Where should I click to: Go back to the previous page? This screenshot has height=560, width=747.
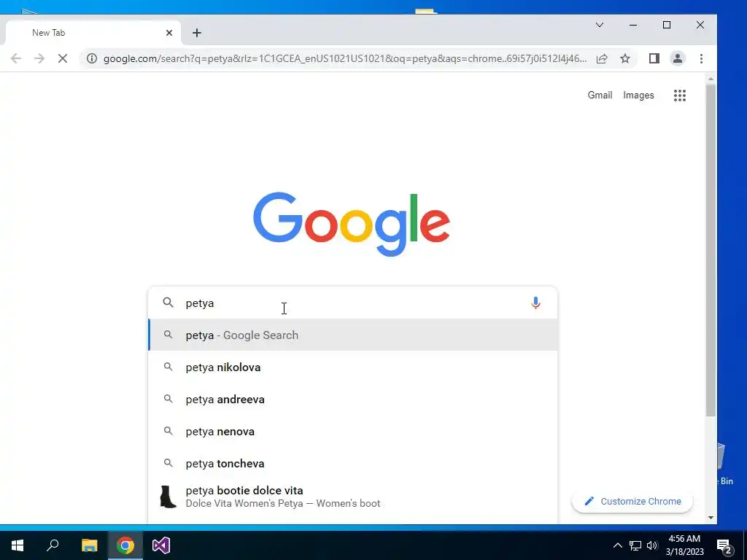16,58
